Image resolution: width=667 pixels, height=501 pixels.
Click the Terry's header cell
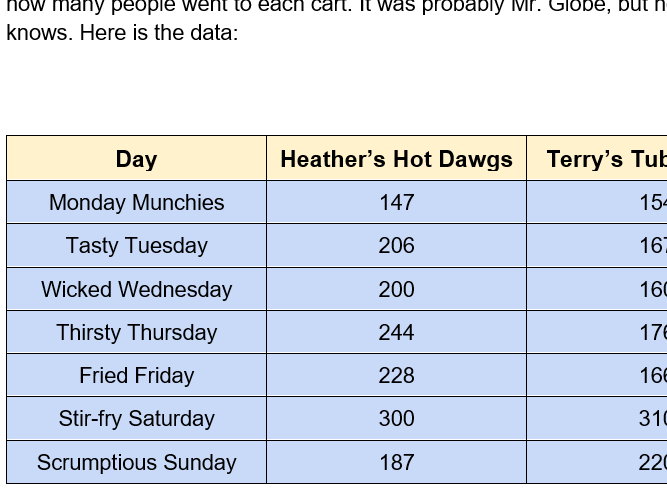tap(597, 158)
